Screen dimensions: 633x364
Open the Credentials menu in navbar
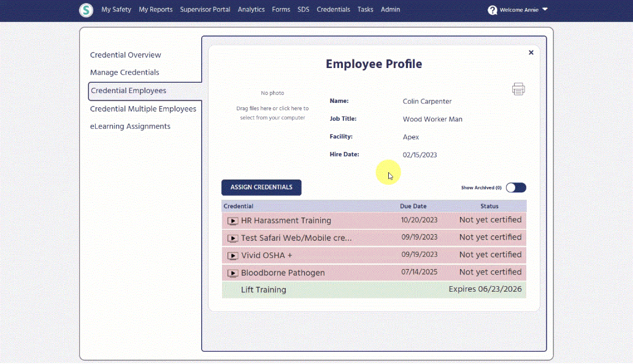click(x=333, y=9)
